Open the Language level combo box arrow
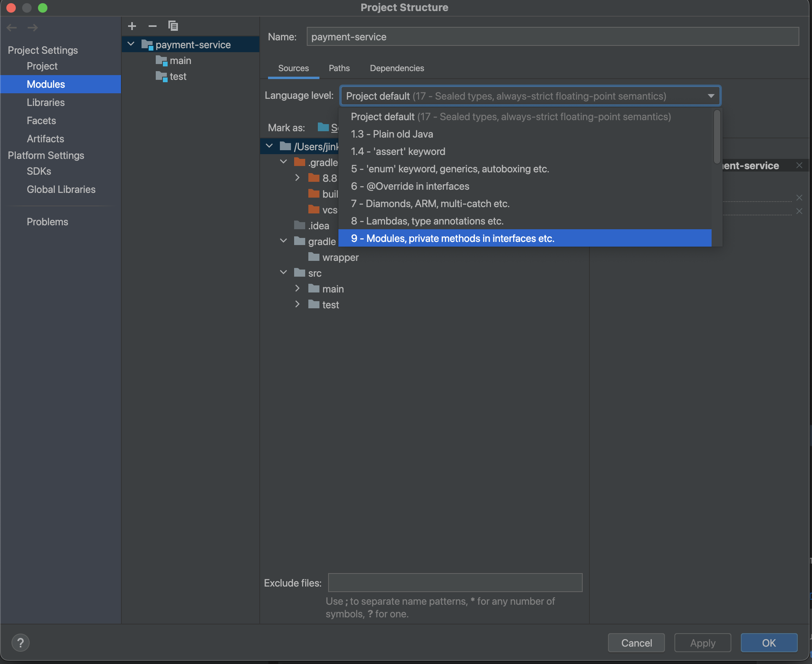 coord(711,96)
